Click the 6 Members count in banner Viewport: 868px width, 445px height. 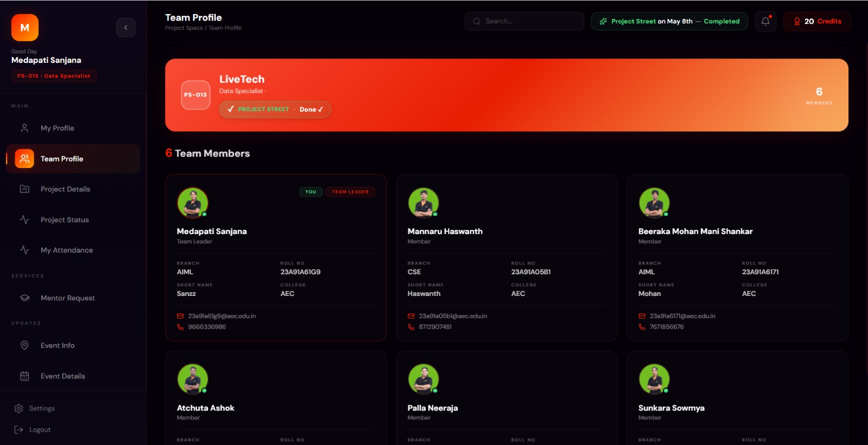819,95
